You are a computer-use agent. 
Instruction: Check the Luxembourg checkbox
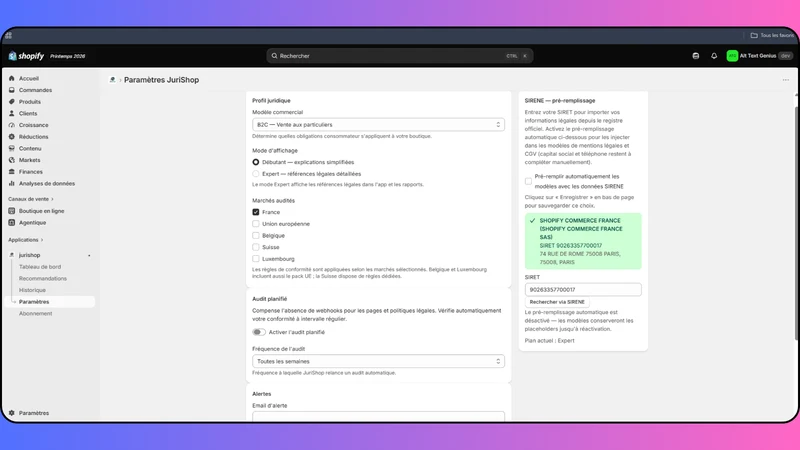click(256, 259)
